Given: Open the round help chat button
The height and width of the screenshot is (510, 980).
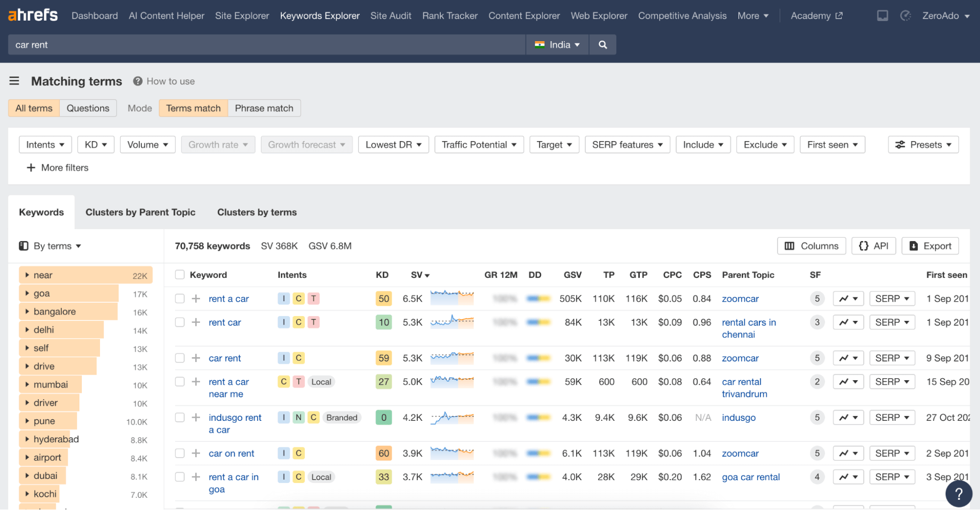Looking at the screenshot, I should [x=958, y=494].
